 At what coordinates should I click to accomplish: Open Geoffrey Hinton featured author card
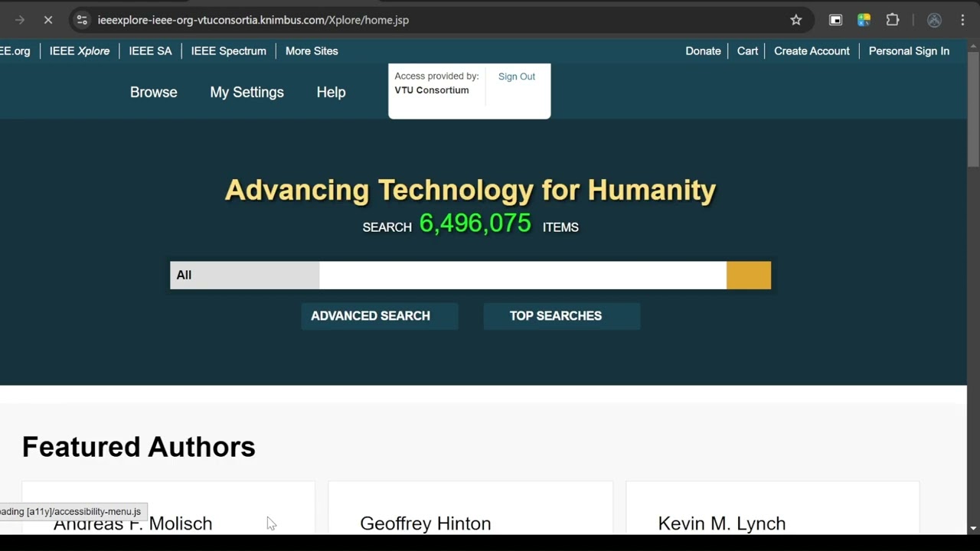470,508
